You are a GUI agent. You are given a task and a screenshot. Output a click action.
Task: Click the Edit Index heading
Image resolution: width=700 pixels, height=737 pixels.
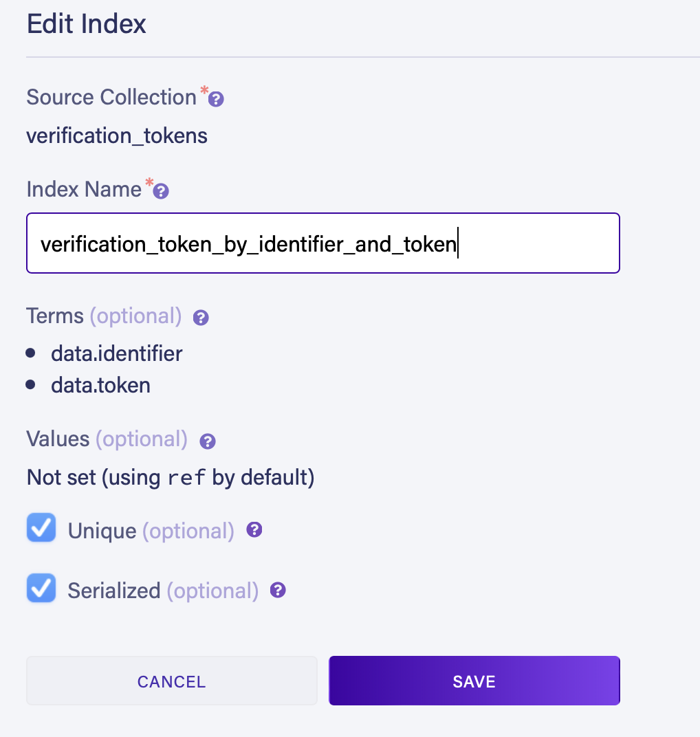click(87, 24)
